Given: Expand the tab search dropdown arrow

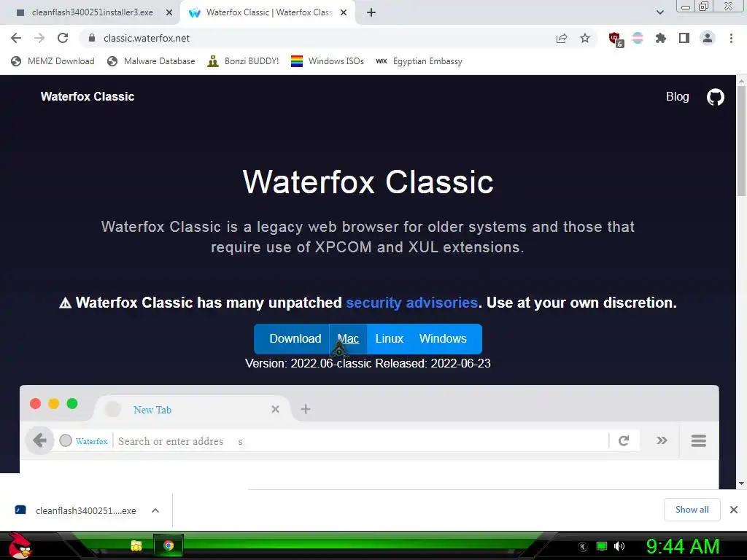Looking at the screenshot, I should tap(660, 13).
